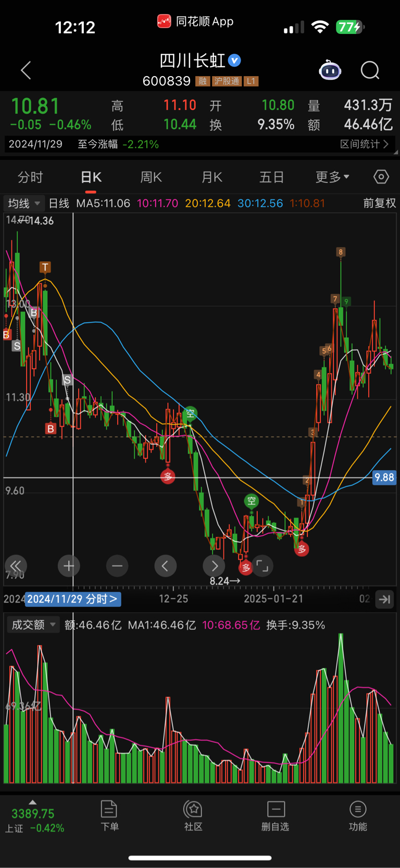Open the stock search magnifier
Viewport: 400px width, 868px height.
pos(370,70)
